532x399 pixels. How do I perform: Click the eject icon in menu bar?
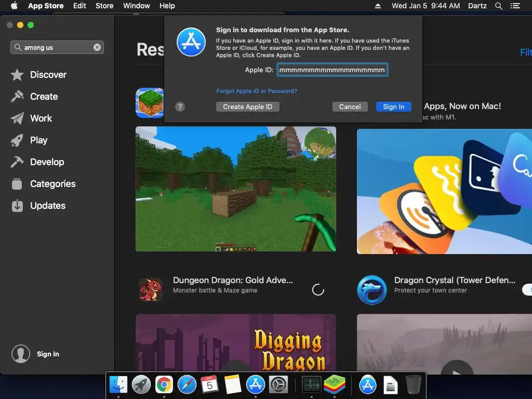pos(378,6)
